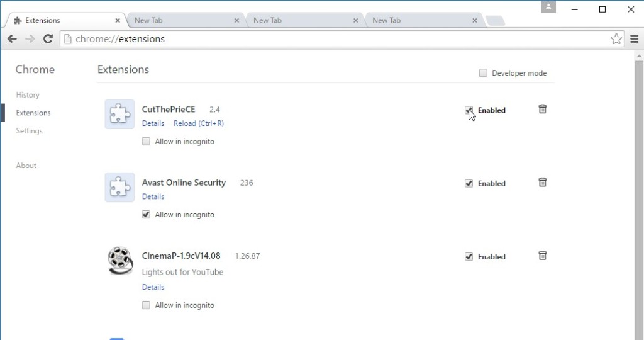Remove CinemaP-1.9cV14.08 with trash icon

click(x=543, y=255)
